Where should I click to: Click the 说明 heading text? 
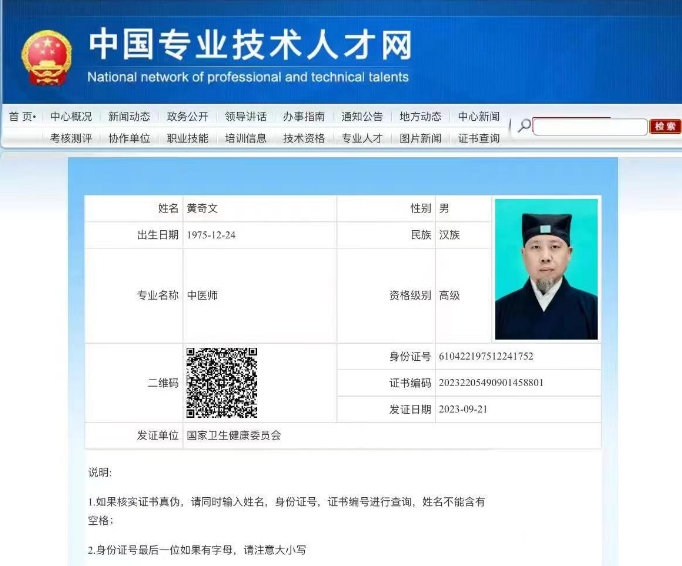[100, 472]
